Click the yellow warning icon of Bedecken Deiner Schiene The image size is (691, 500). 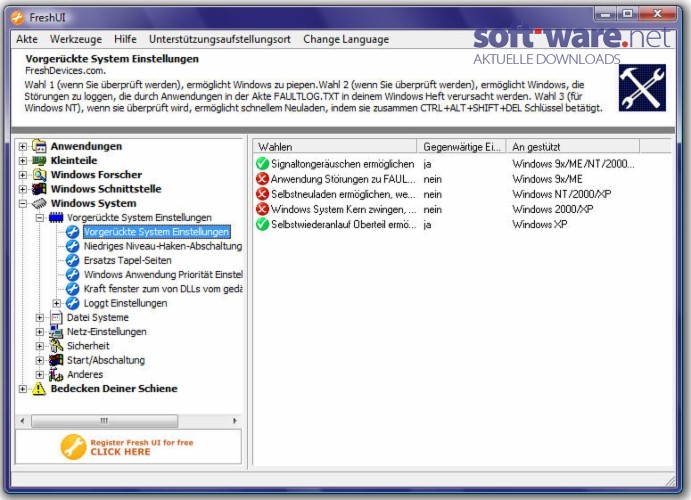click(x=39, y=389)
